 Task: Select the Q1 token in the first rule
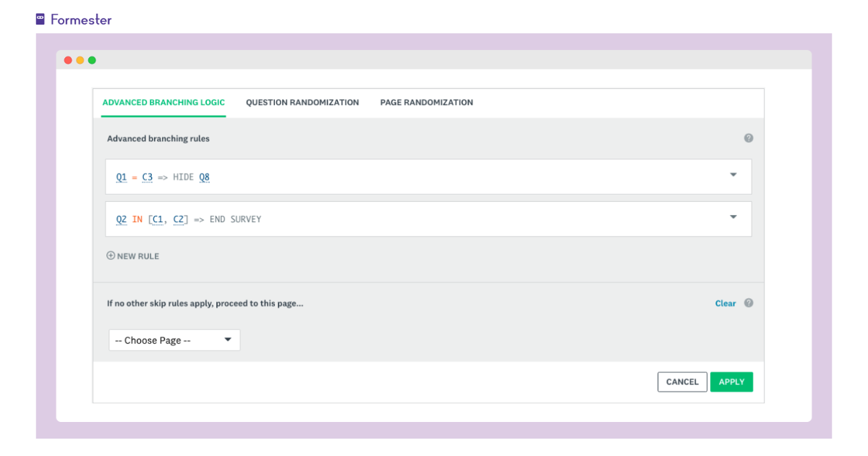pos(122,176)
